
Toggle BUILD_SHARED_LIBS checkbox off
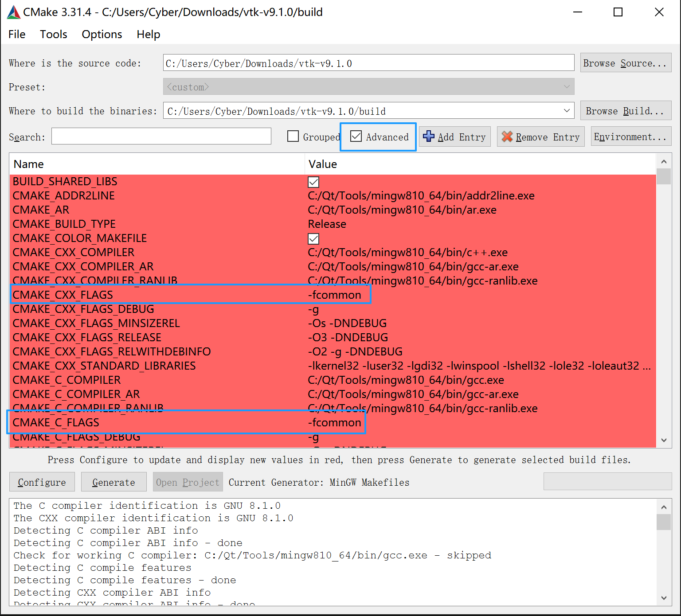click(x=313, y=182)
